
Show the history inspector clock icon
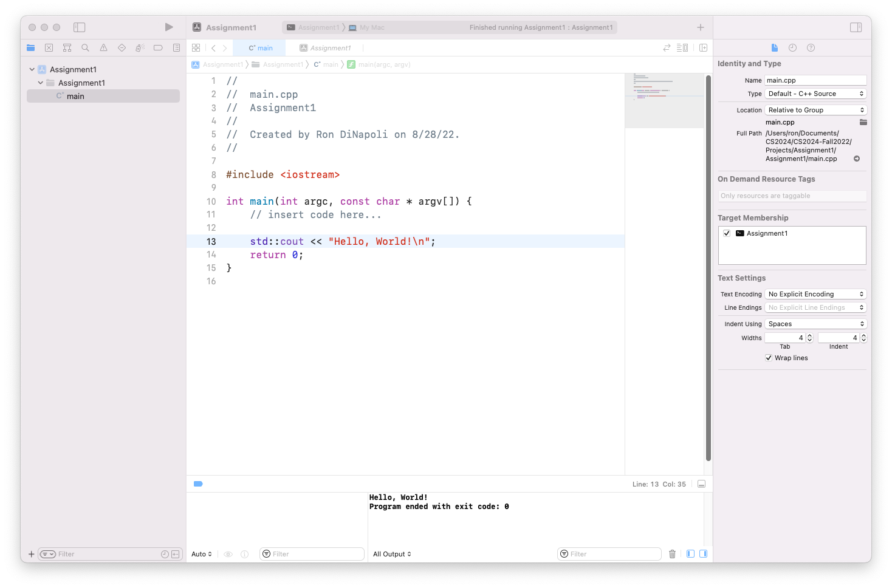[x=792, y=48]
